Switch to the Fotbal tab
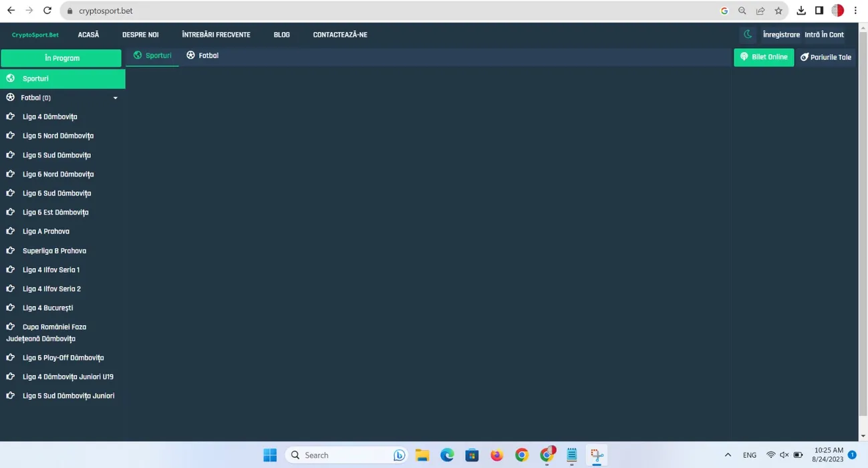Image resolution: width=868 pixels, height=468 pixels. coord(202,55)
